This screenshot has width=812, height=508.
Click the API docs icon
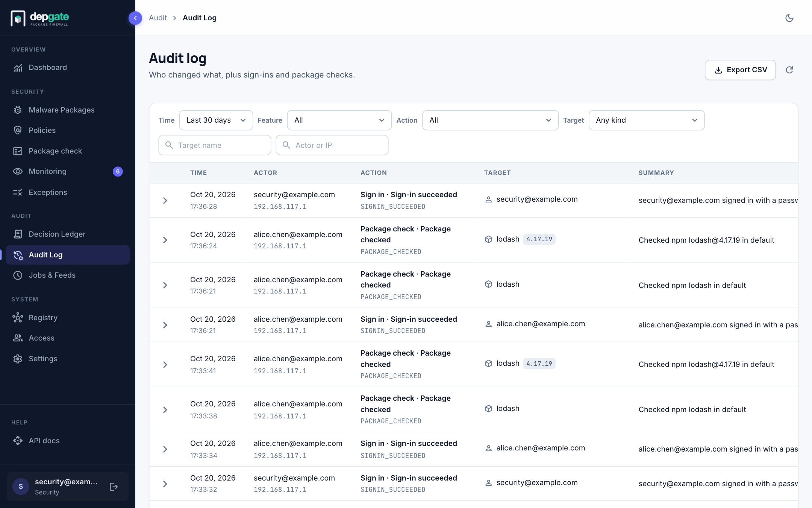point(18,441)
